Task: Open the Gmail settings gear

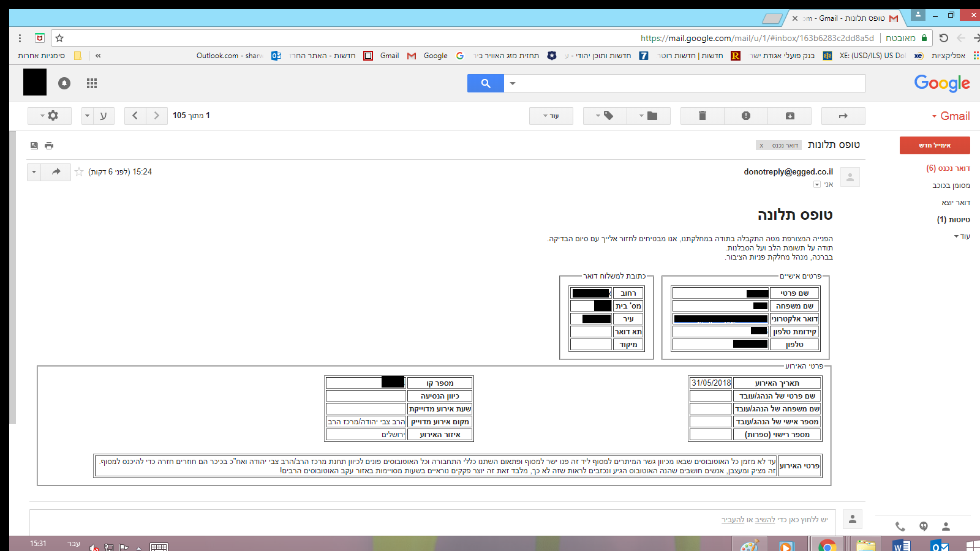Action: click(x=50, y=116)
